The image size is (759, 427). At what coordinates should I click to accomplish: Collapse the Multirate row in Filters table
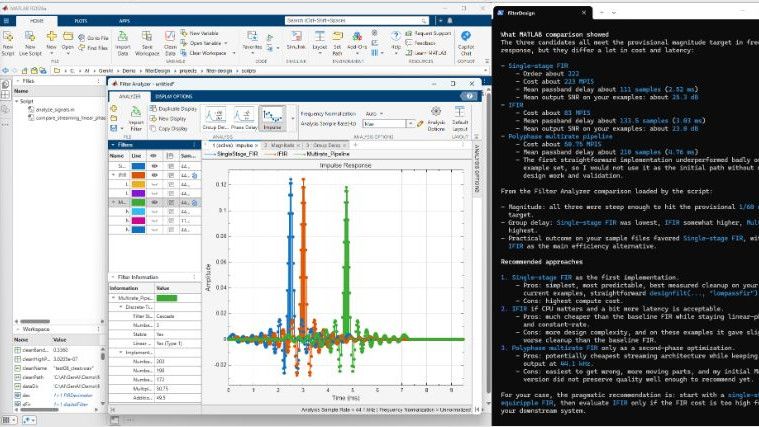[x=114, y=202]
